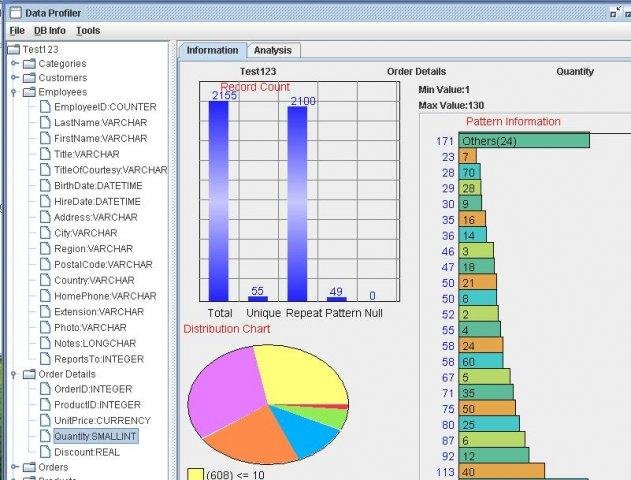Image resolution: width=631 pixels, height=480 pixels.
Task: Click the Categories table folder icon
Action: [x=29, y=64]
